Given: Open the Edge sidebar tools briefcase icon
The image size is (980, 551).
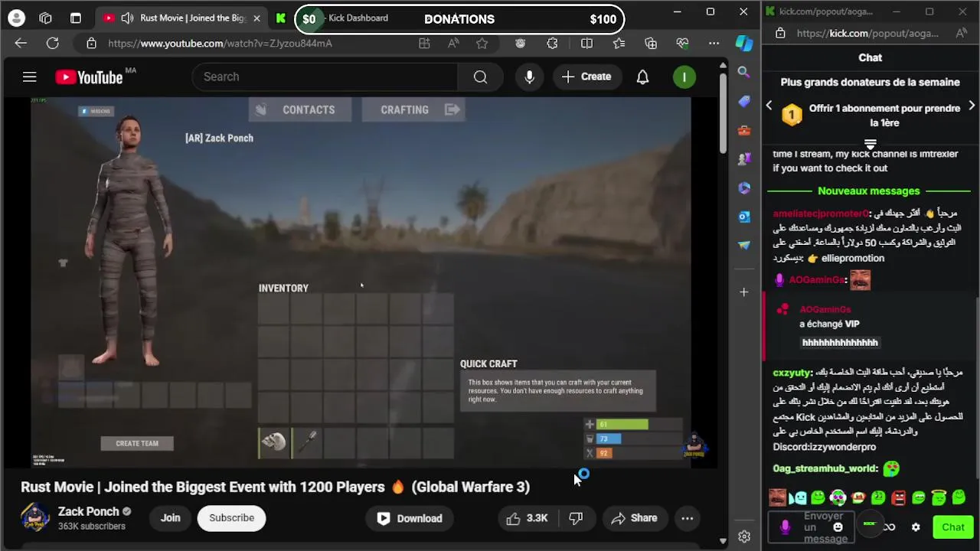Looking at the screenshot, I should click(743, 130).
